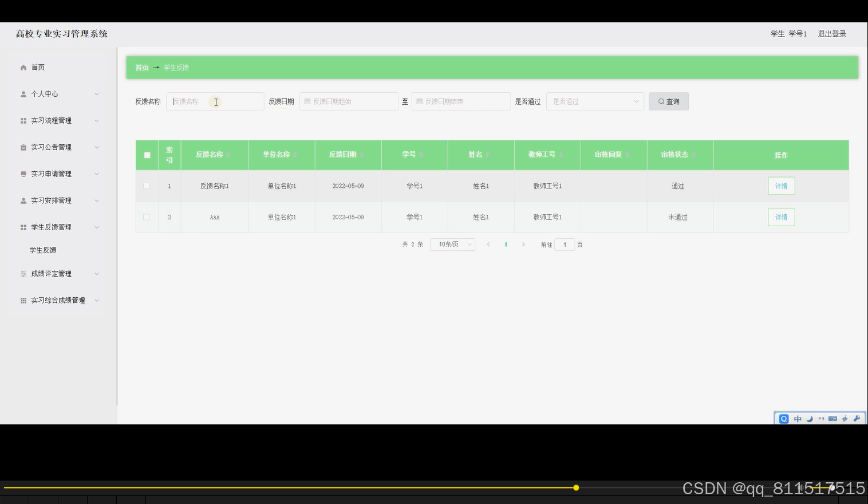Open the soft keyboard icon in IME toolbar
Image resolution: width=868 pixels, height=504 pixels.
pyautogui.click(x=833, y=419)
